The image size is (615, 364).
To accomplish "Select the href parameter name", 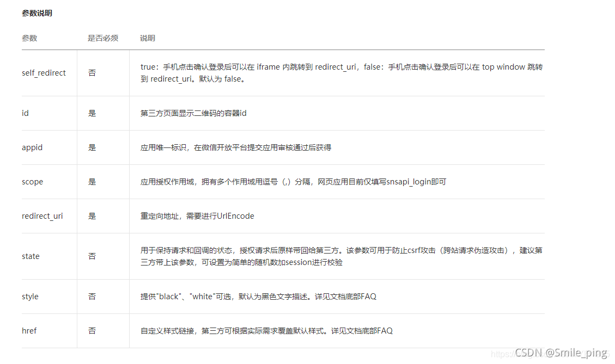I will [29, 331].
